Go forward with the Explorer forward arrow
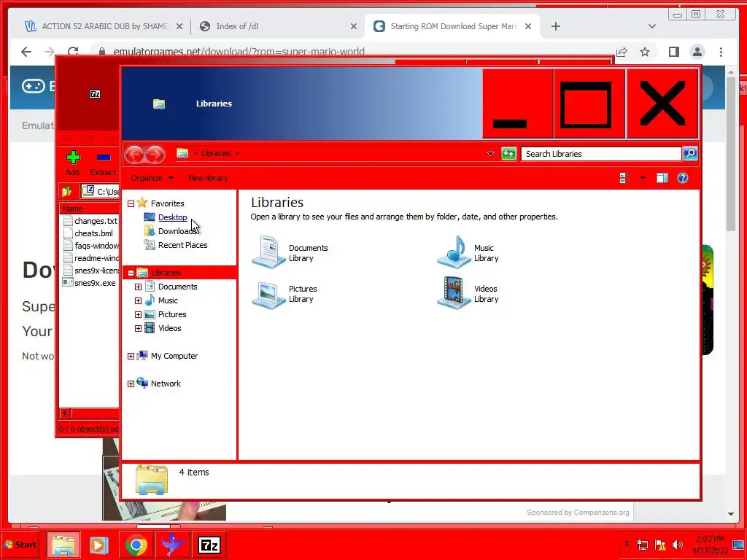The image size is (747, 560). (x=155, y=154)
